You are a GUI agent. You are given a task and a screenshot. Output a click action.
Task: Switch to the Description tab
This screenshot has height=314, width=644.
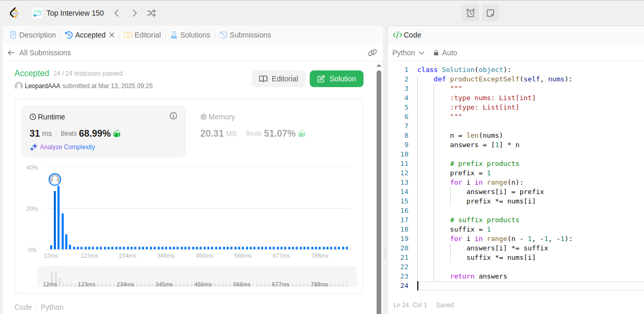point(33,35)
